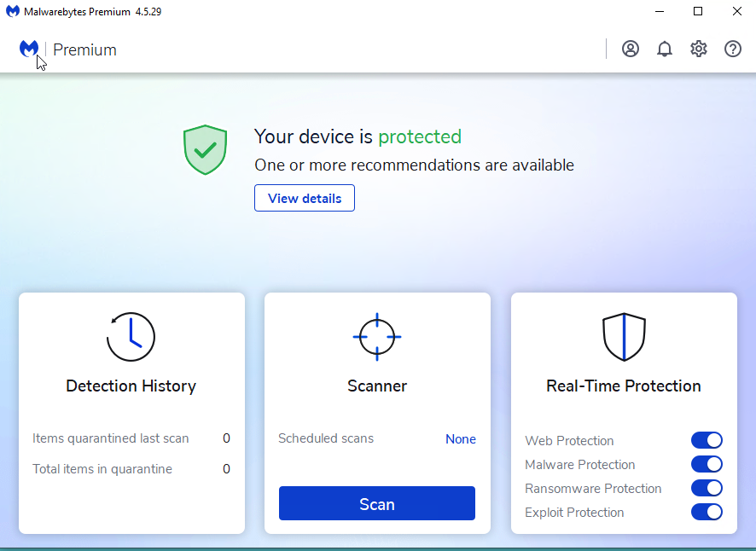This screenshot has height=551, width=756.
Task: Click the Malwarebytes logo icon
Action: pos(29,49)
